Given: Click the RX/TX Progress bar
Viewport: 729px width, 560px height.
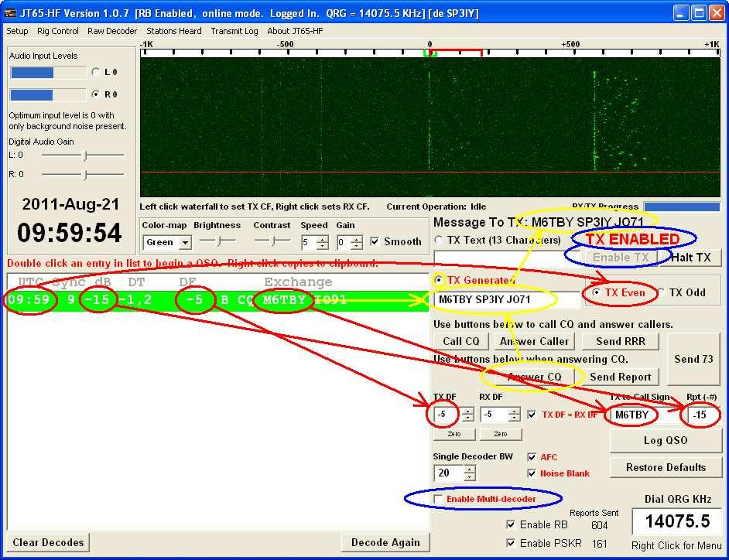Looking at the screenshot, I should click(x=682, y=207).
